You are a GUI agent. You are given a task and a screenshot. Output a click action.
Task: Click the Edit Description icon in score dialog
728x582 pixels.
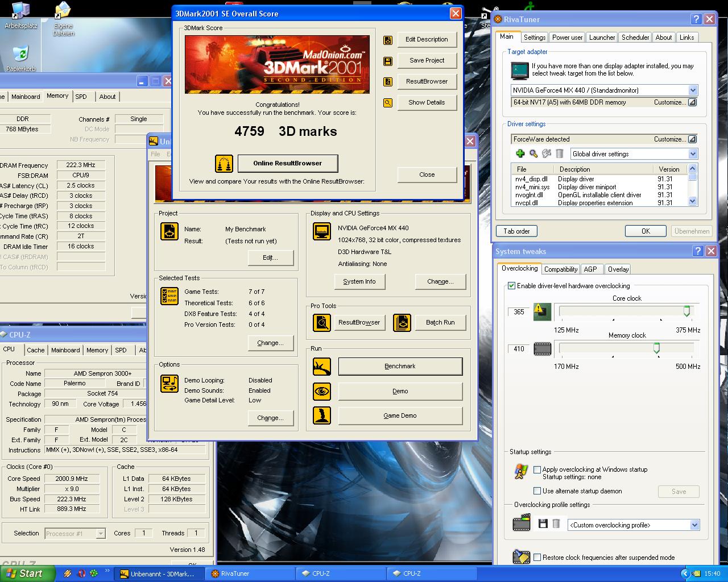coord(388,40)
